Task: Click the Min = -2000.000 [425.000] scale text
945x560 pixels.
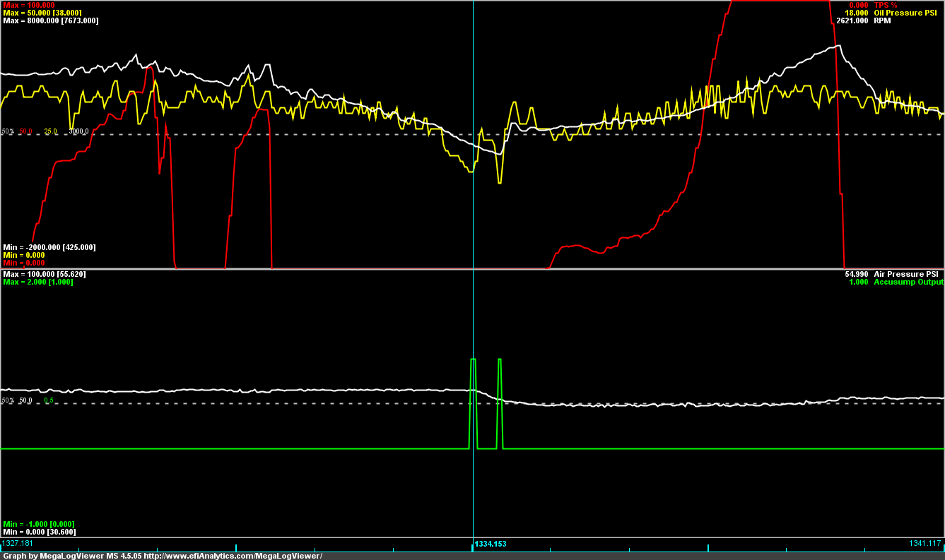Action: [x=49, y=247]
